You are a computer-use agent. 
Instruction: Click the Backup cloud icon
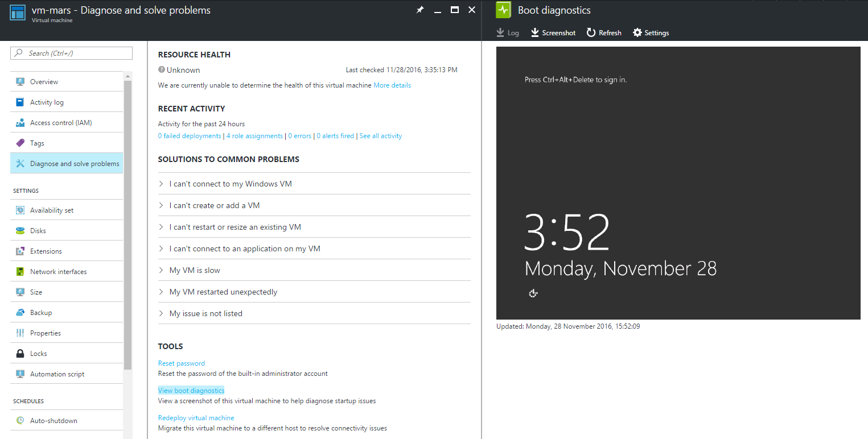point(20,312)
